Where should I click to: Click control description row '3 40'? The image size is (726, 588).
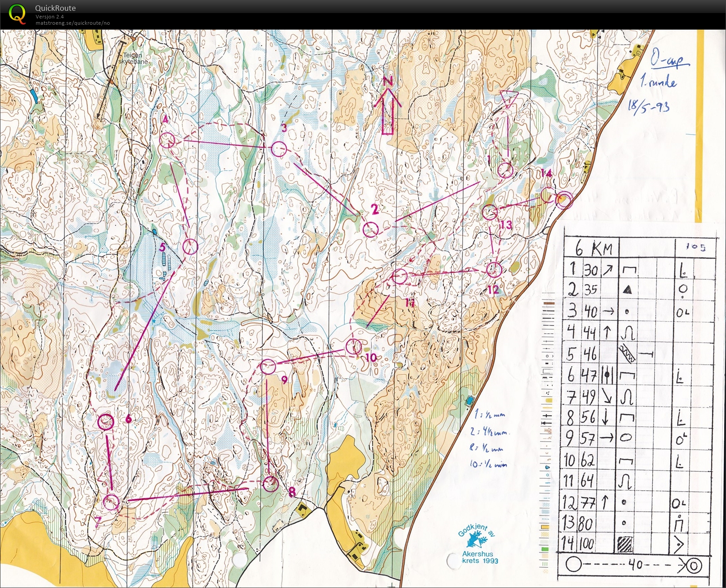click(638, 311)
